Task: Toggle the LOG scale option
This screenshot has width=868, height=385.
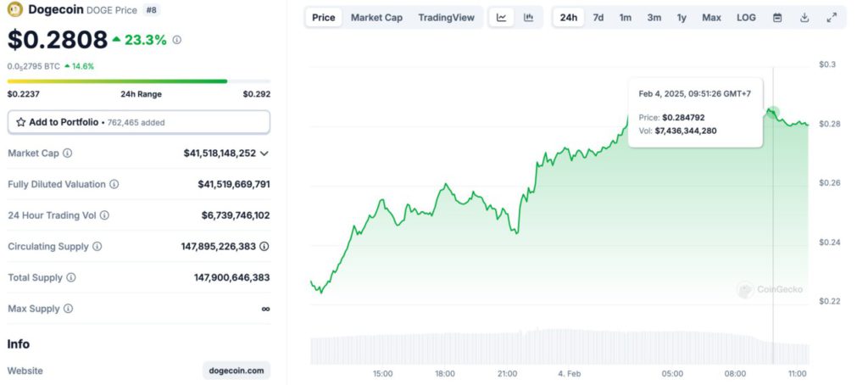Action: click(x=746, y=18)
